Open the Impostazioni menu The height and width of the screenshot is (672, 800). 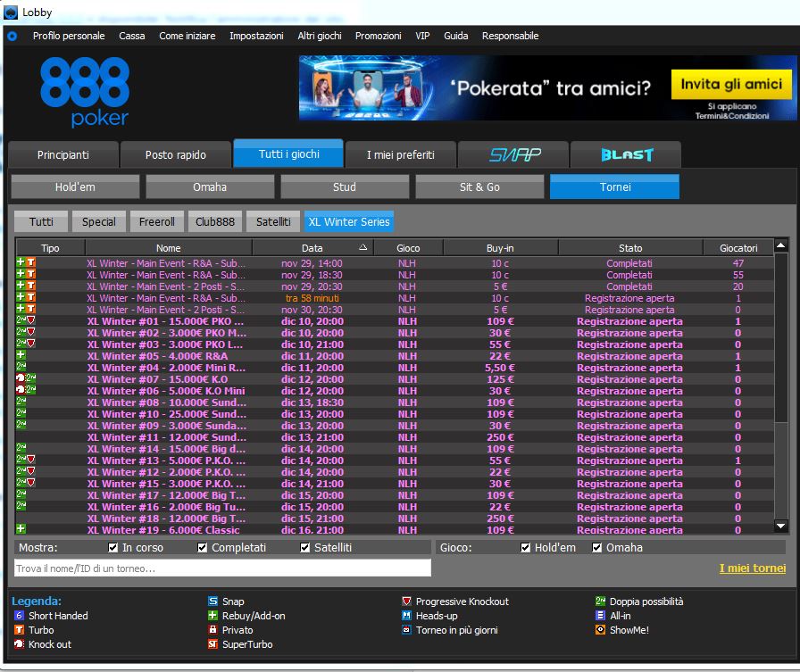click(256, 37)
